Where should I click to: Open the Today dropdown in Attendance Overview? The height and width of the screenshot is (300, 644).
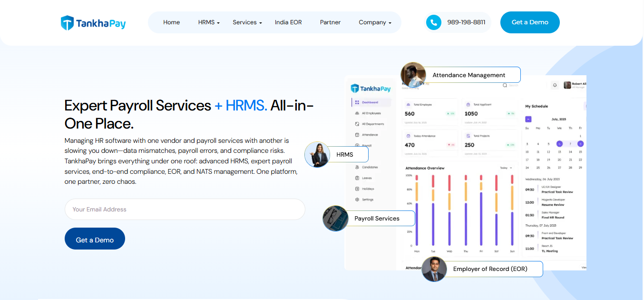coord(506,168)
